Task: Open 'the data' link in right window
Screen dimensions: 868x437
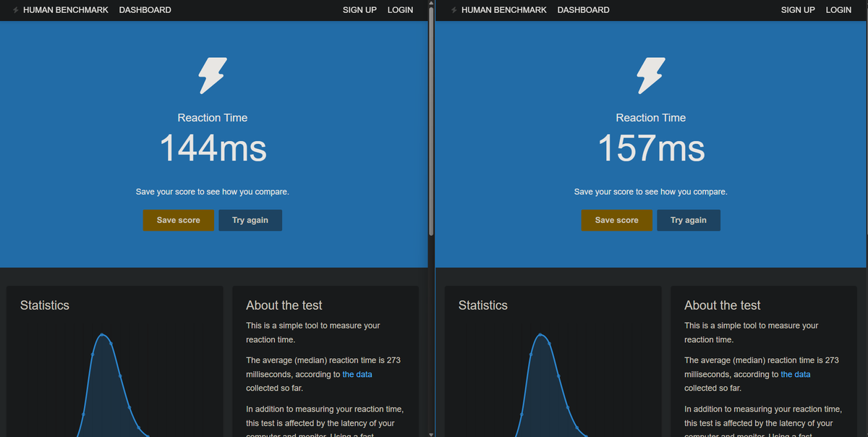Action: 796,374
